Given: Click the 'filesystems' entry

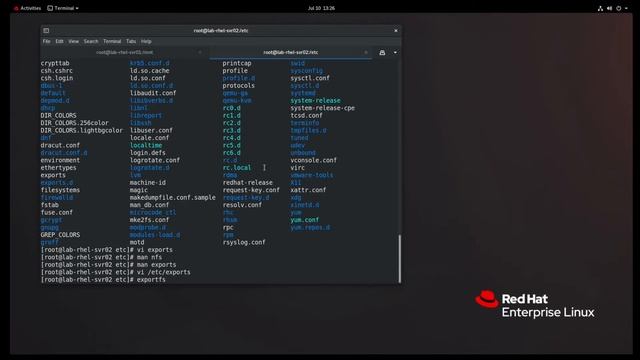Looking at the screenshot, I should click(x=60, y=190).
